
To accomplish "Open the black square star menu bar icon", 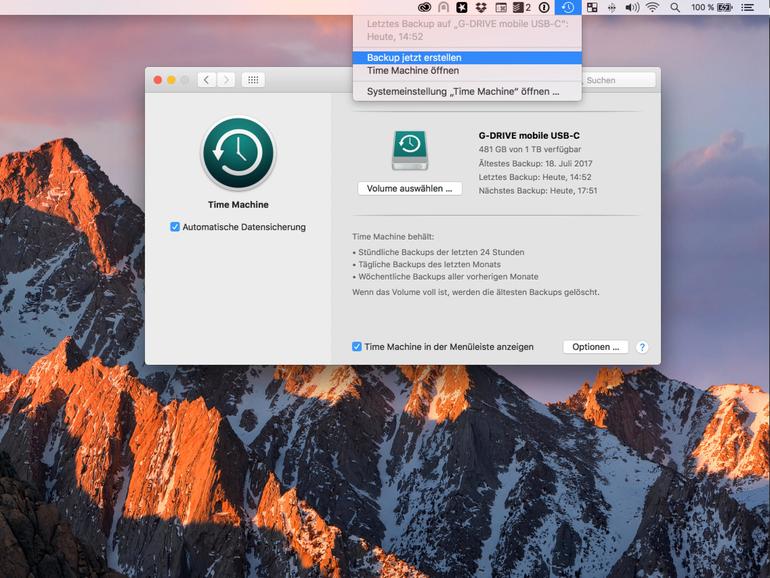I will point(462,7).
